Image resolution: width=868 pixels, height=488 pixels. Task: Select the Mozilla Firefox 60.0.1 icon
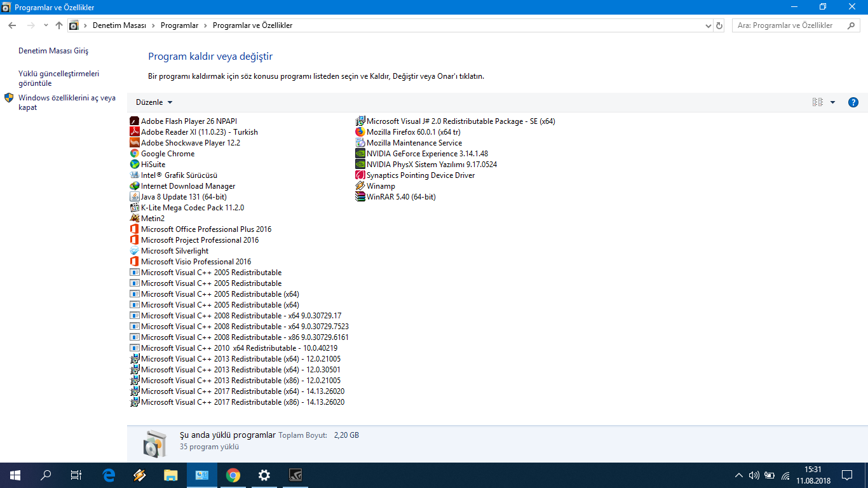[x=360, y=132]
